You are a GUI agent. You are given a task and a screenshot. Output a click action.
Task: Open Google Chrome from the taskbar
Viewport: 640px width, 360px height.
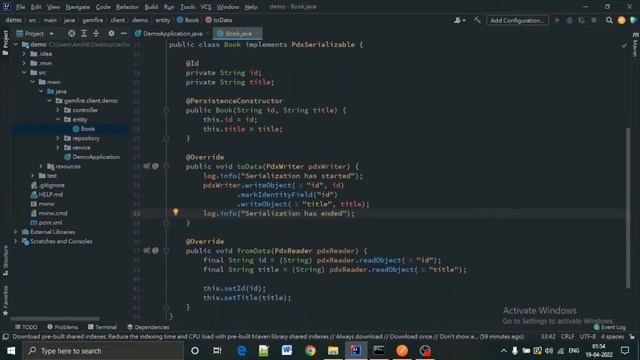310,351
